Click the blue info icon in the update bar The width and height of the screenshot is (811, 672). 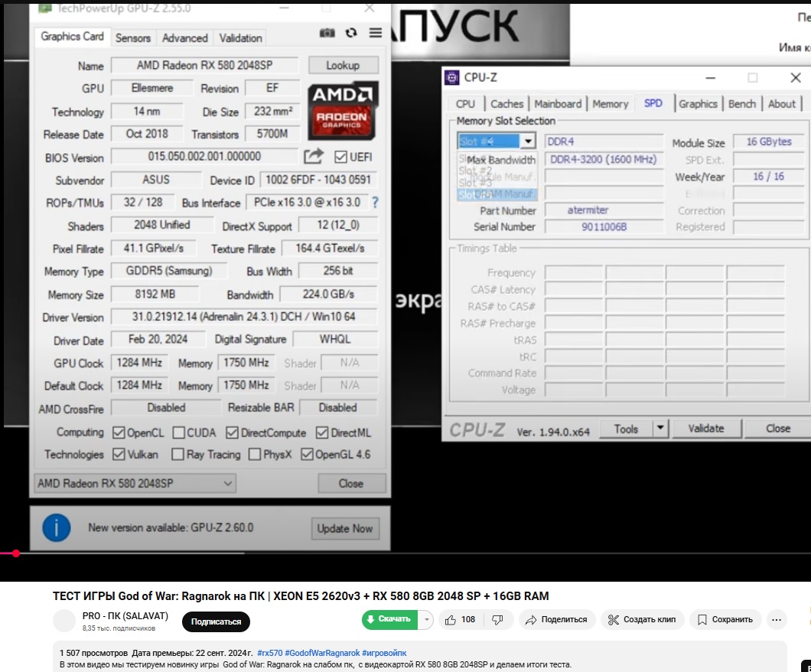(56, 527)
